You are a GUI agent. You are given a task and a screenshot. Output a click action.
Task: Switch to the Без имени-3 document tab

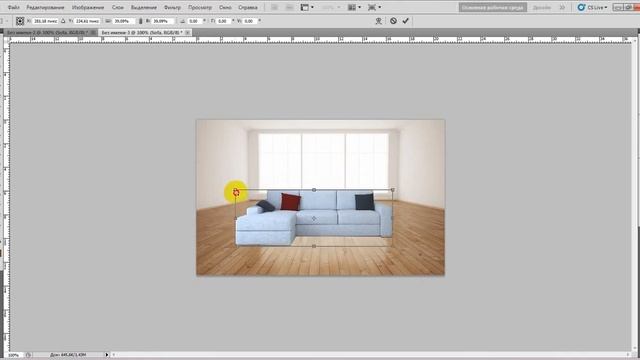(x=142, y=32)
